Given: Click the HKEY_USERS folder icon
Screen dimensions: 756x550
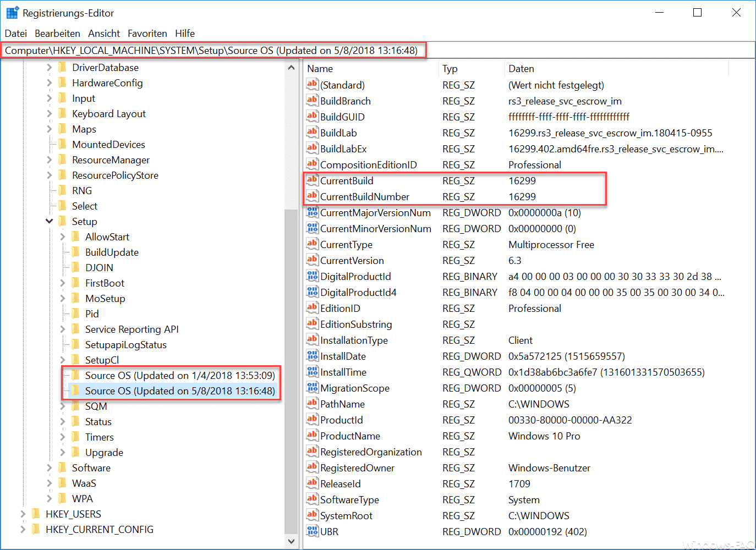Looking at the screenshot, I should coord(36,514).
